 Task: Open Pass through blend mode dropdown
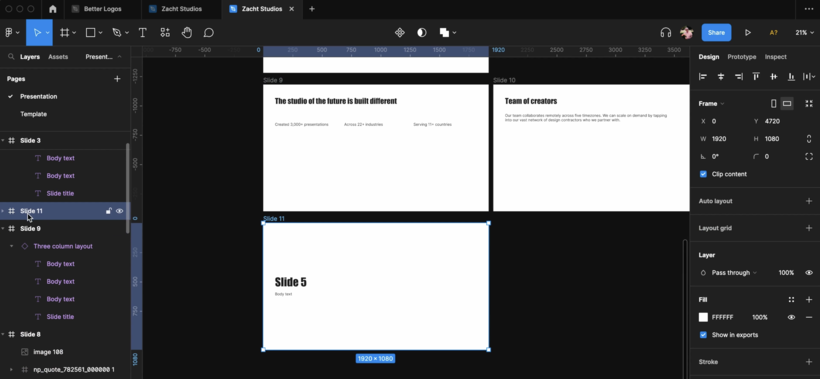point(734,273)
